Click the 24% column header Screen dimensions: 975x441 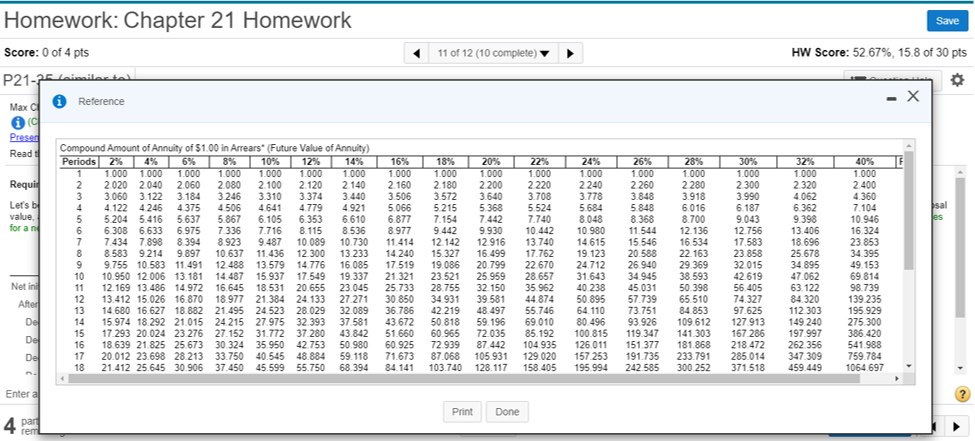click(x=591, y=162)
